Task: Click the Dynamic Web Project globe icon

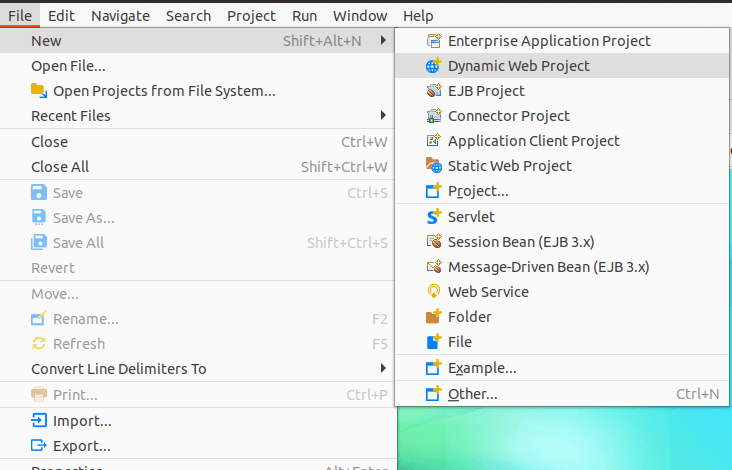Action: click(x=433, y=66)
